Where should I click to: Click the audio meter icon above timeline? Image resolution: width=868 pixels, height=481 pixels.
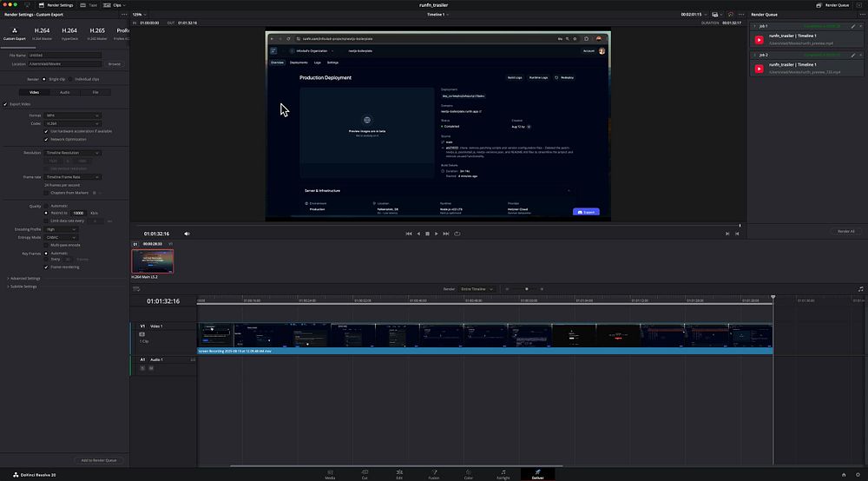[x=861, y=289]
